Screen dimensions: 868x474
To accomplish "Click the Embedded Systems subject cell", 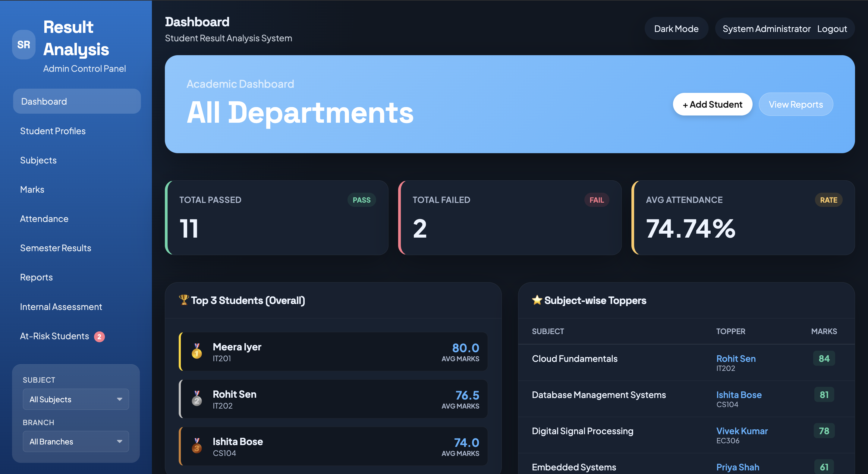I will click(574, 467).
